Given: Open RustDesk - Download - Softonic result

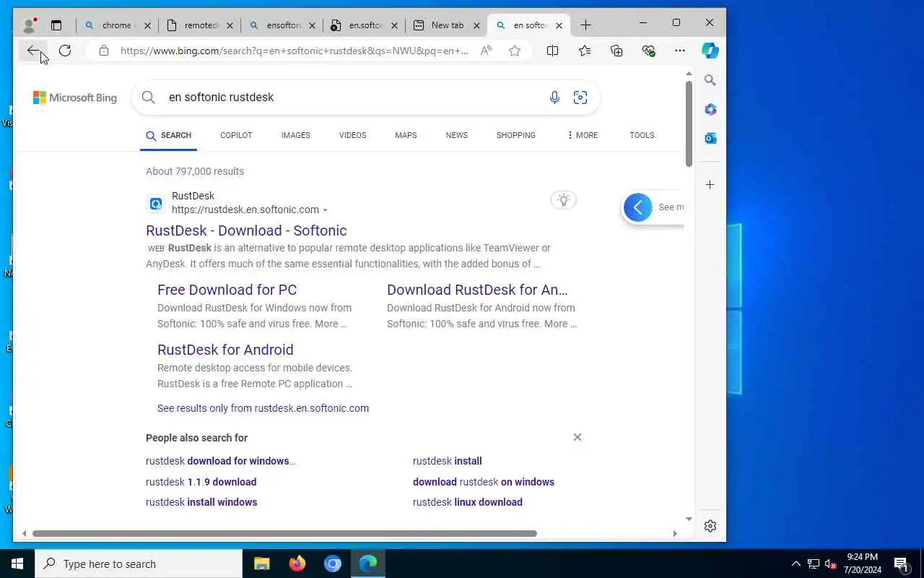Looking at the screenshot, I should pyautogui.click(x=246, y=230).
